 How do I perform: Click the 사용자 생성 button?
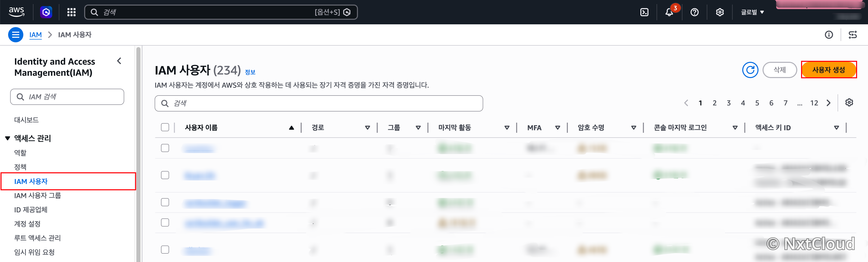pyautogui.click(x=828, y=70)
